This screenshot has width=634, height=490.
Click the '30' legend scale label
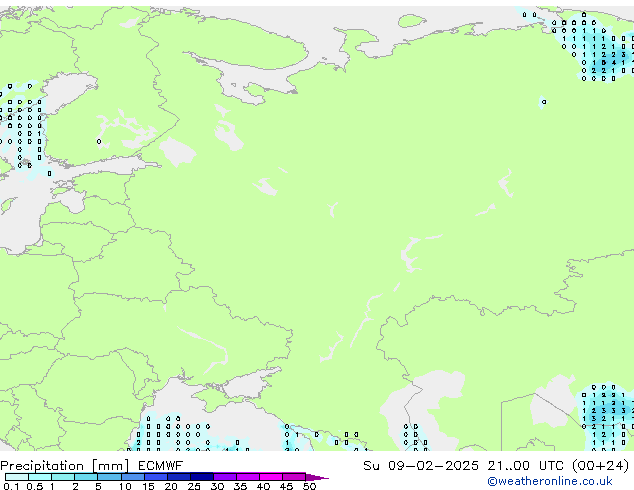[x=217, y=486]
